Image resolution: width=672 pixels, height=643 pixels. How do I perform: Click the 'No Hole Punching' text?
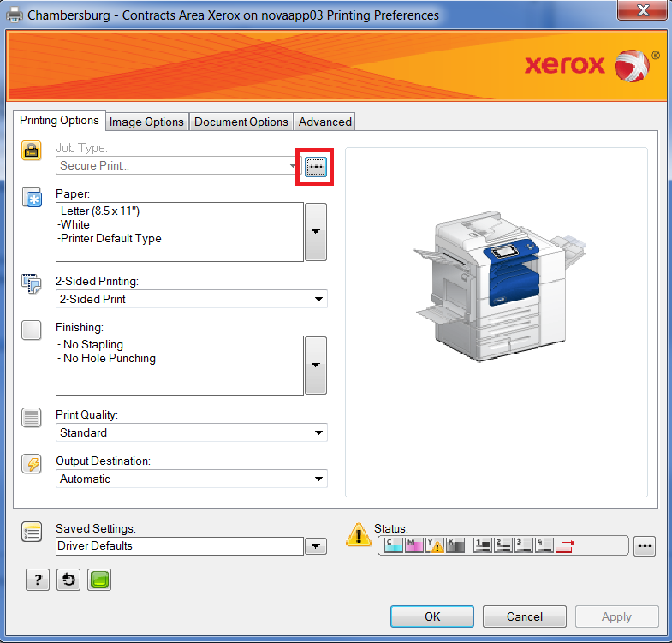point(110,359)
